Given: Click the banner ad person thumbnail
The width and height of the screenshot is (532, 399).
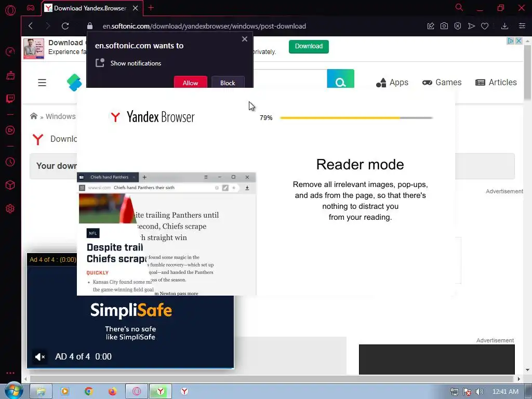Looking at the screenshot, I should 34,48.
